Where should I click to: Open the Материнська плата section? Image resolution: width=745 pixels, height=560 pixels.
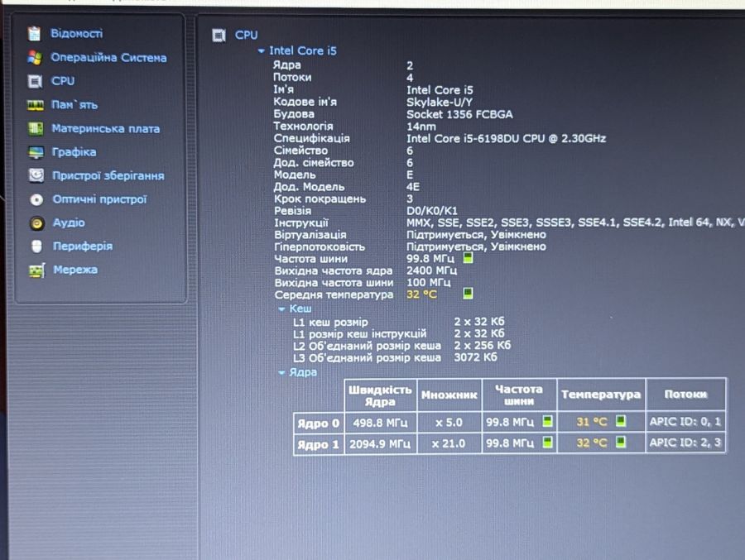pos(105,129)
